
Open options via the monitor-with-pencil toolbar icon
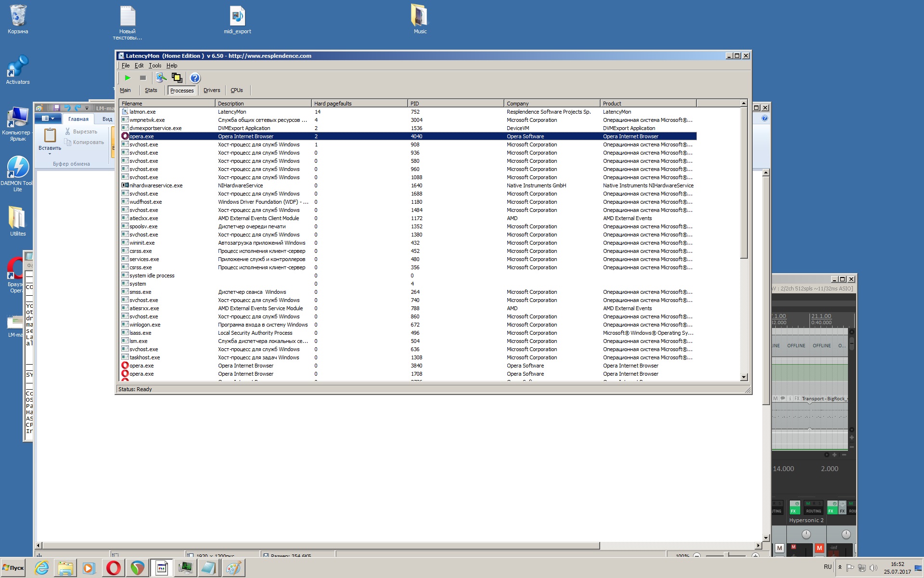pos(161,78)
